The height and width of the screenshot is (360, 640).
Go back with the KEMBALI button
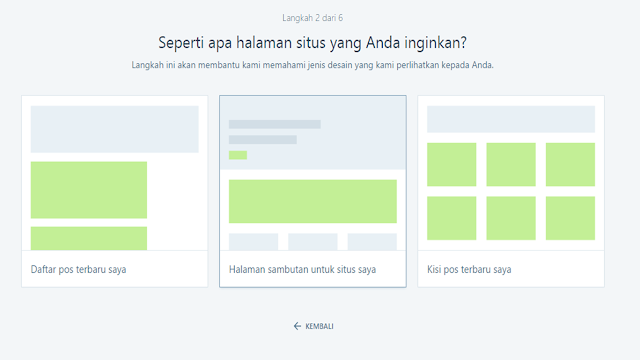click(x=313, y=326)
